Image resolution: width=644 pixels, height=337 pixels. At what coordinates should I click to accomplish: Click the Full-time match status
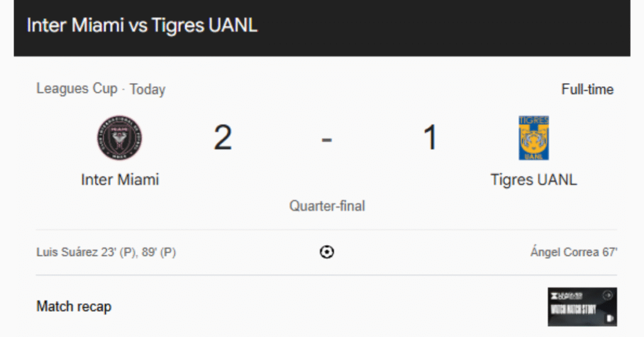(x=587, y=89)
